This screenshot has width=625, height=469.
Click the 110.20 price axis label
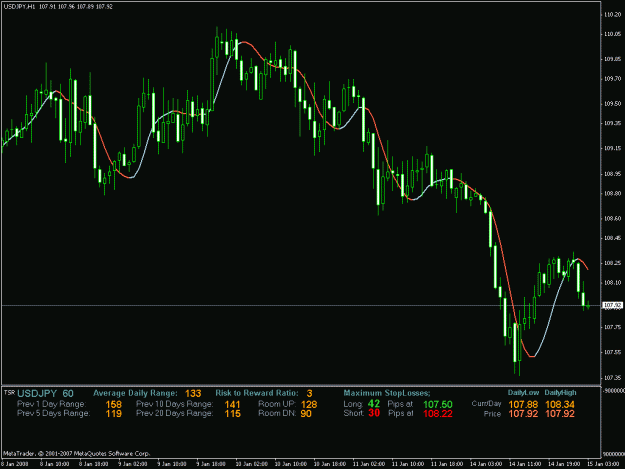point(613,15)
